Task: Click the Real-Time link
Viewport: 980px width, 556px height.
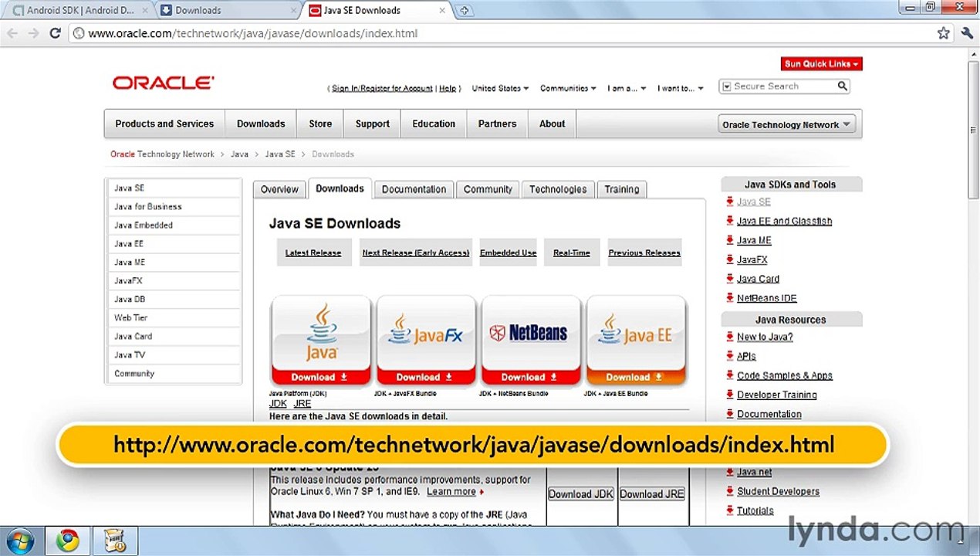Action: pos(572,253)
